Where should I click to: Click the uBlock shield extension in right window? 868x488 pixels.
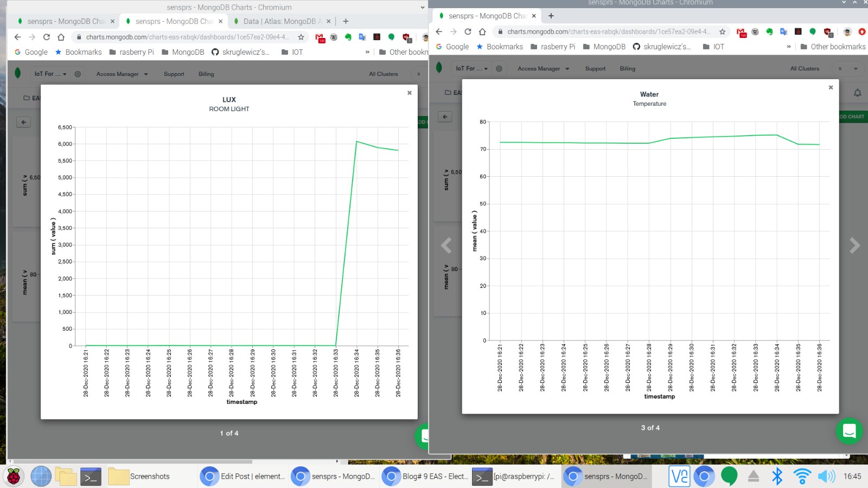click(827, 32)
